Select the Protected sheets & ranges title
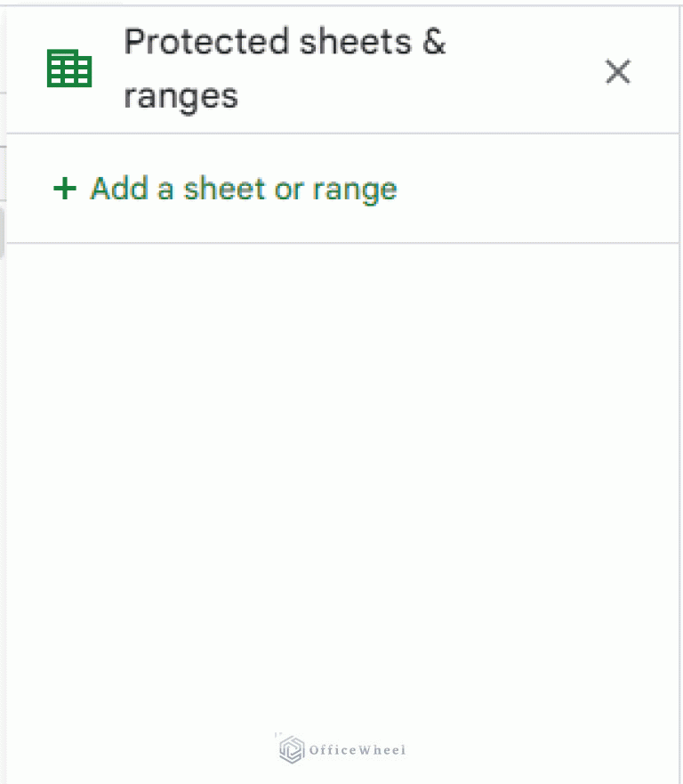Viewport: 683px width, 784px height. [285, 68]
